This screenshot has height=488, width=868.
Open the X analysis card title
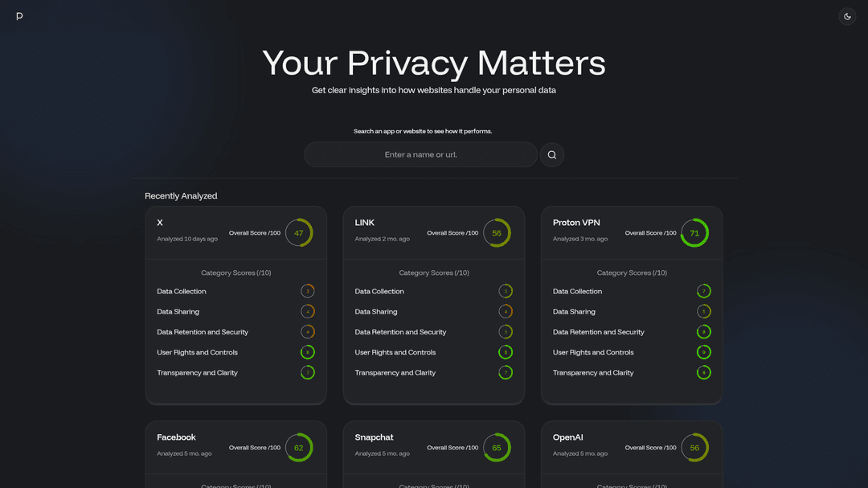click(x=160, y=223)
